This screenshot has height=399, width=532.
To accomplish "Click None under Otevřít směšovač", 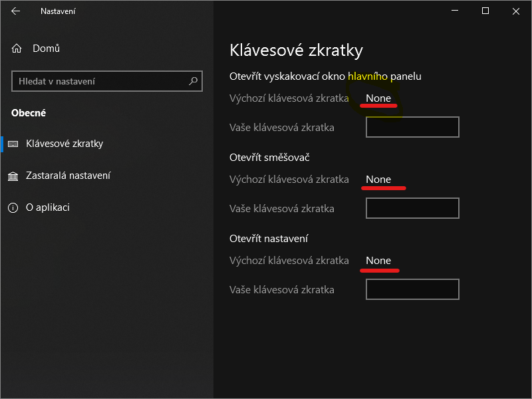I will pyautogui.click(x=378, y=179).
